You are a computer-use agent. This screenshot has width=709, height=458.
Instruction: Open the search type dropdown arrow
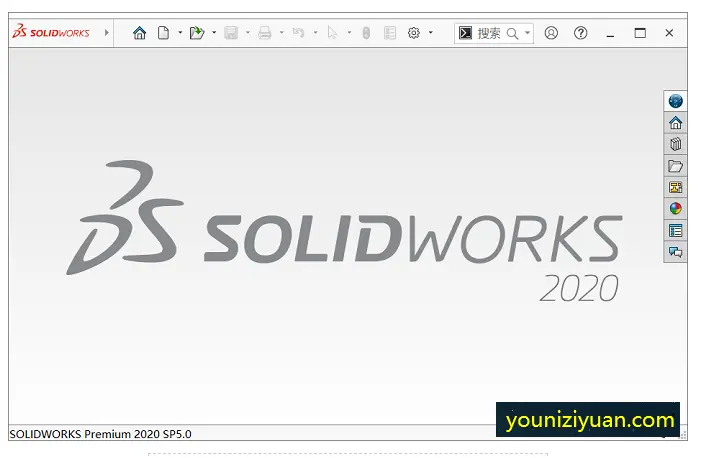click(x=527, y=33)
